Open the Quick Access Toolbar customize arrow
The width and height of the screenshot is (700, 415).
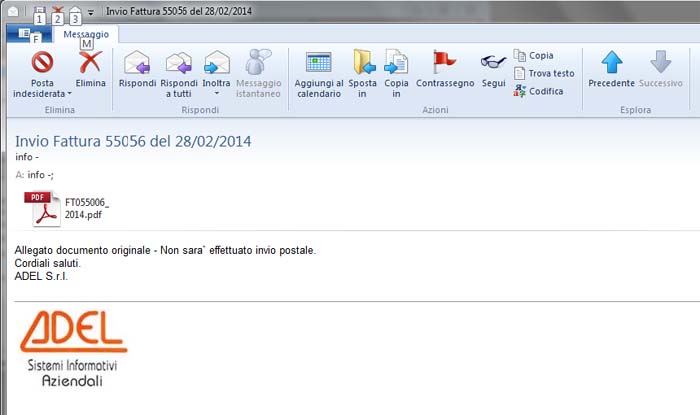click(x=90, y=12)
